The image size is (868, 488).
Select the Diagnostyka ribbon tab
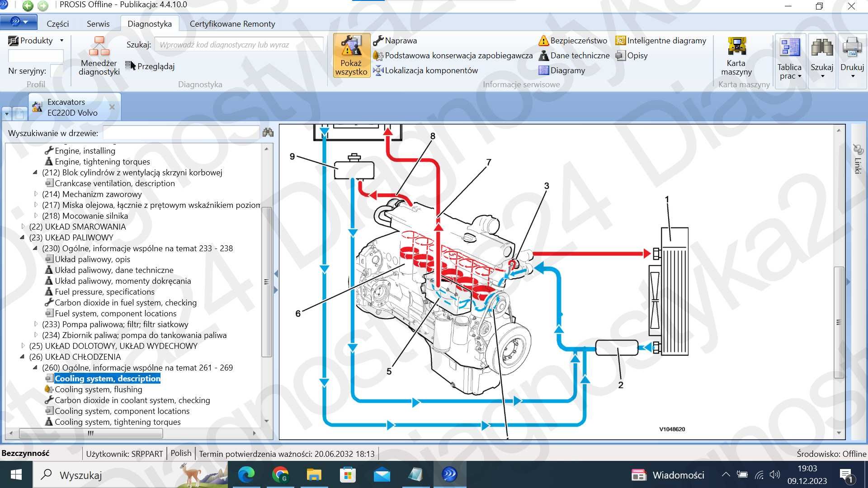[149, 24]
